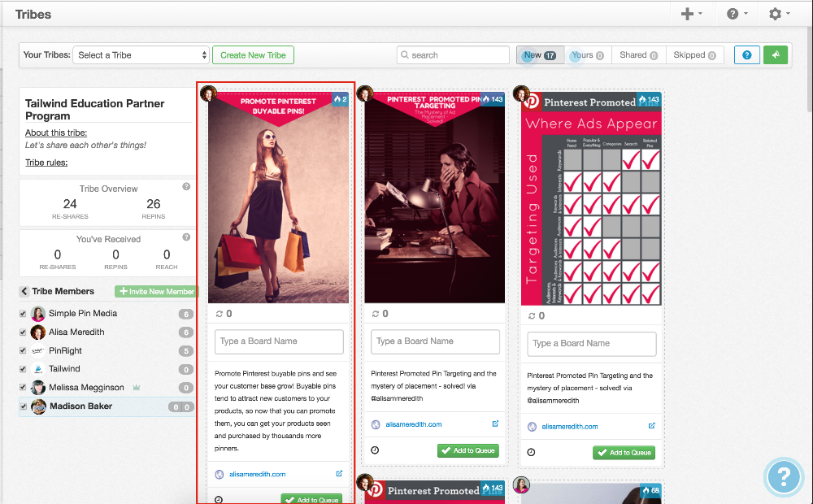Viewport: 813px width, 504px height.
Task: Click the flame badge showing 2 on Buyable Pins
Action: click(x=340, y=99)
